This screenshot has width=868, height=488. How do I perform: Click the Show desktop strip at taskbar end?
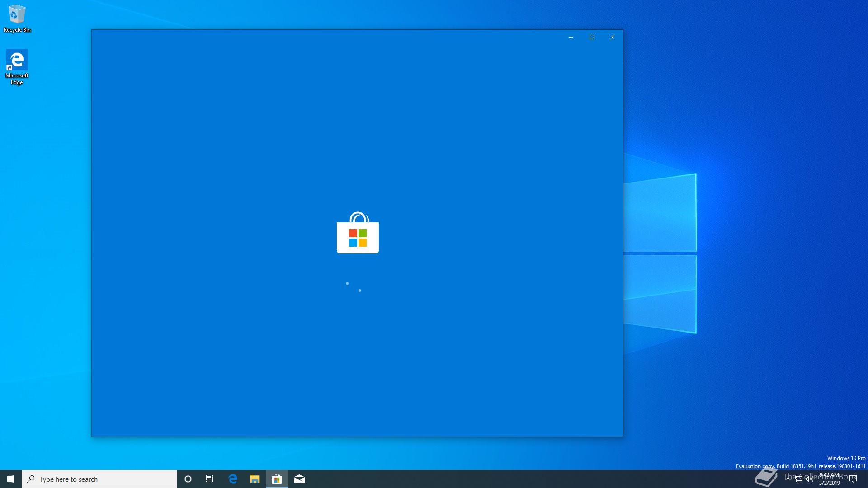866,479
